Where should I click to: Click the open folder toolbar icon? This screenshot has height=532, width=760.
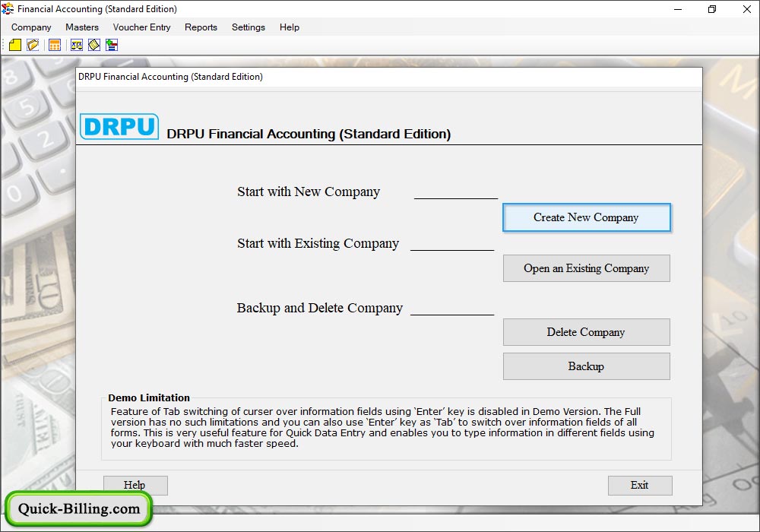(x=33, y=45)
